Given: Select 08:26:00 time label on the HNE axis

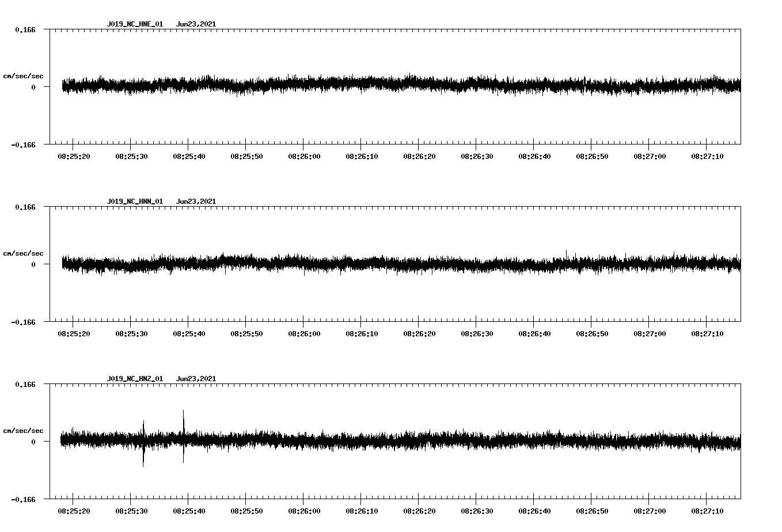Looking at the screenshot, I should tap(303, 157).
